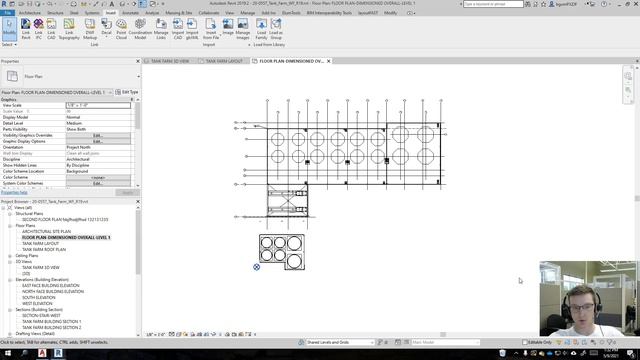
Task: Click Edit for Visibility/Graphics Overrides
Action: (x=98, y=135)
